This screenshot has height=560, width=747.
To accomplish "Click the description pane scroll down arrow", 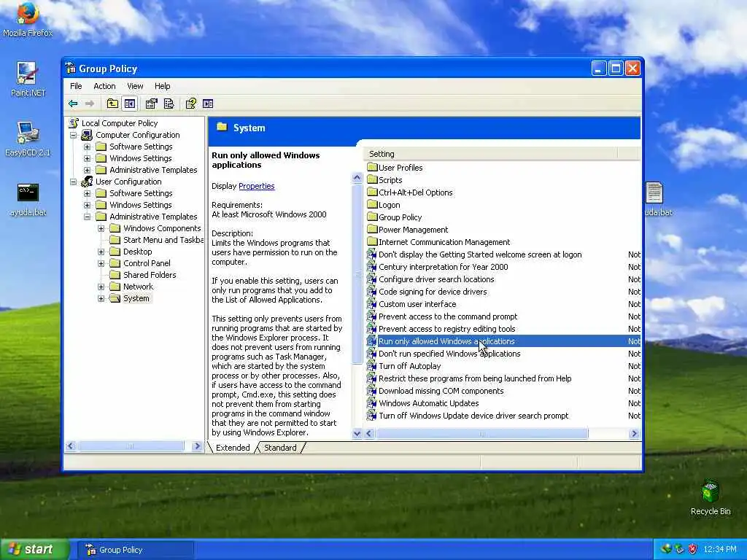I will pyautogui.click(x=357, y=433).
